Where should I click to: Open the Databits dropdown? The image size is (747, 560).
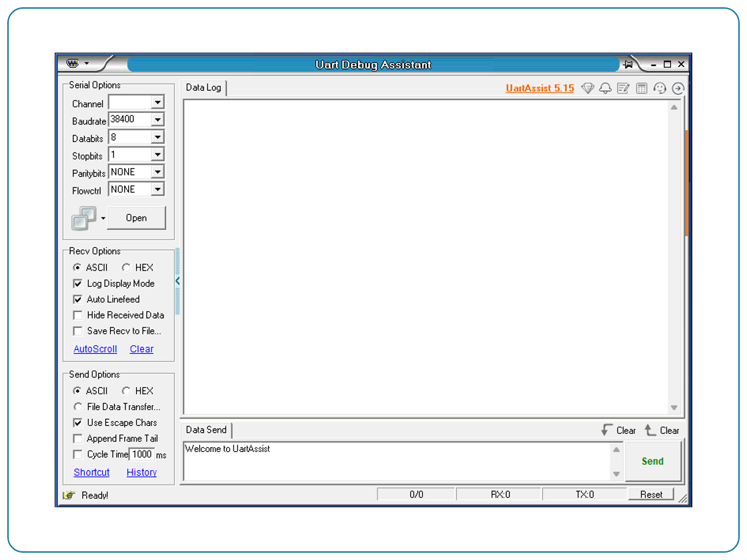click(x=157, y=137)
